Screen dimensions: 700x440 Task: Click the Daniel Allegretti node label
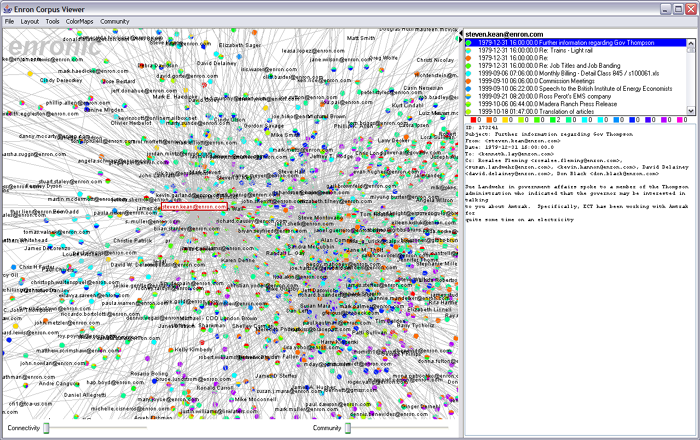click(85, 395)
